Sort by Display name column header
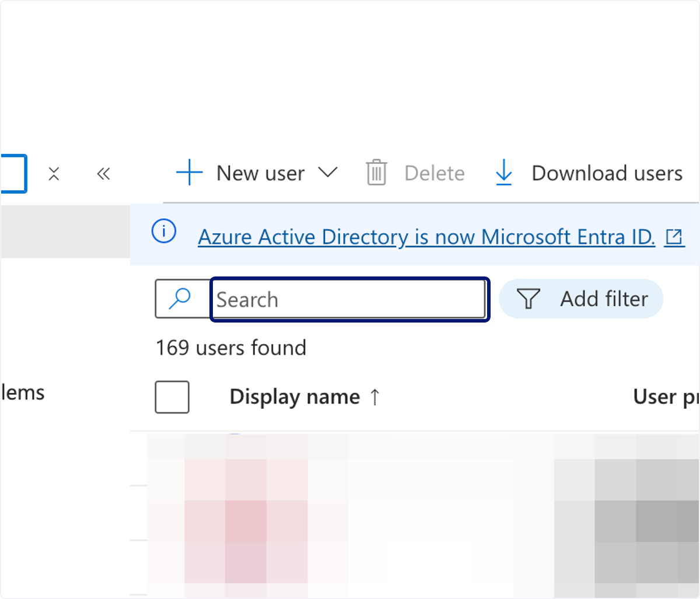Screen dimensions: 700x599 (x=295, y=397)
